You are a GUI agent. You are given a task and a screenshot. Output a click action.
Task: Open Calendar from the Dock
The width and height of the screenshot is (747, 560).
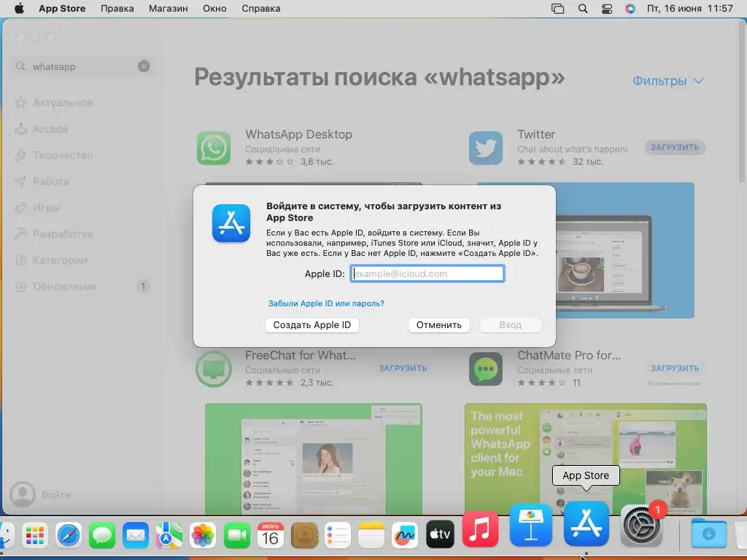point(270,534)
